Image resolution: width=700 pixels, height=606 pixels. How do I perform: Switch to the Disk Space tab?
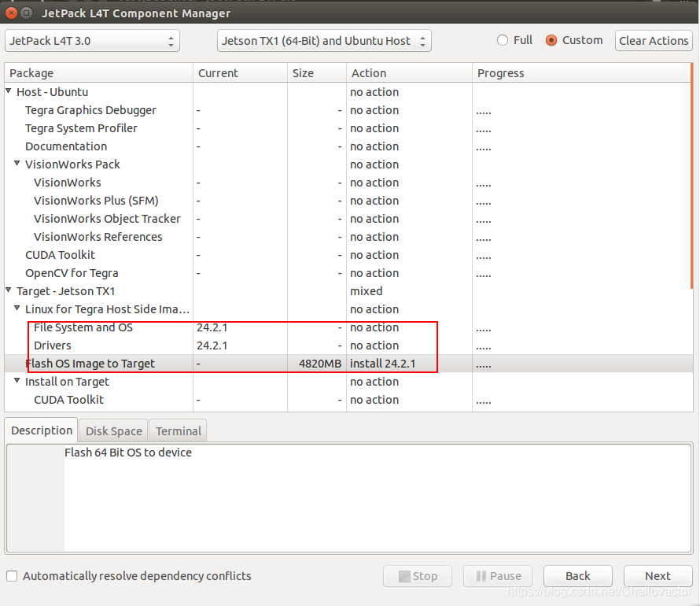pyautogui.click(x=114, y=431)
